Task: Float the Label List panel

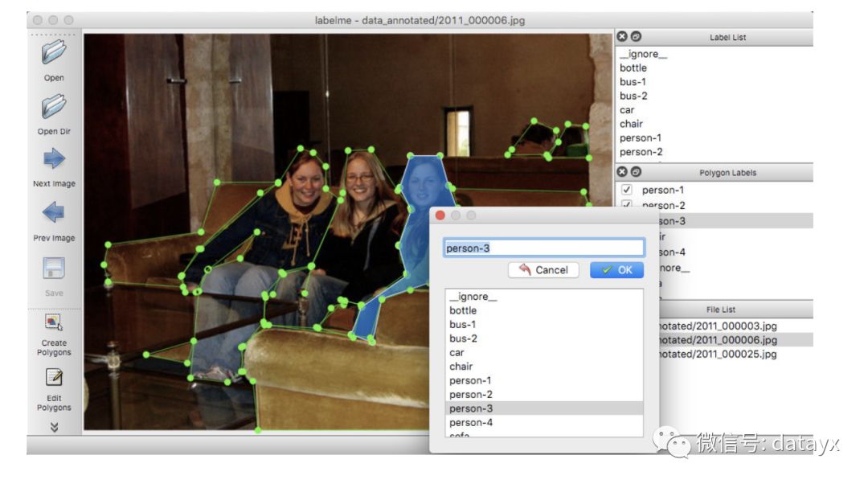Action: coord(636,36)
